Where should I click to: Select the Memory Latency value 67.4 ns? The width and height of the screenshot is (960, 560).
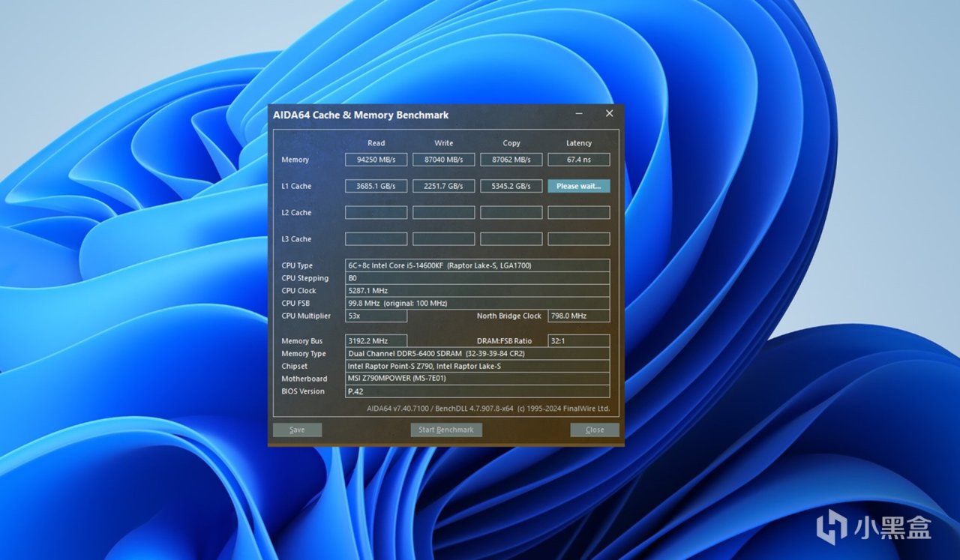[x=579, y=160]
